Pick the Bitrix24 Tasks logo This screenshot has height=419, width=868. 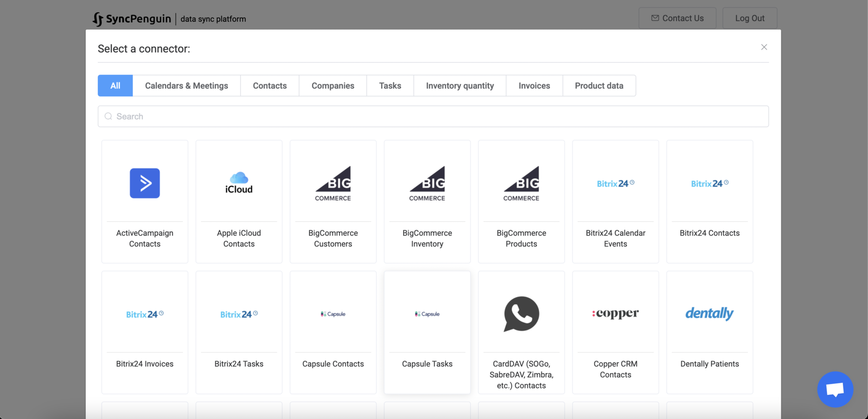tap(239, 314)
